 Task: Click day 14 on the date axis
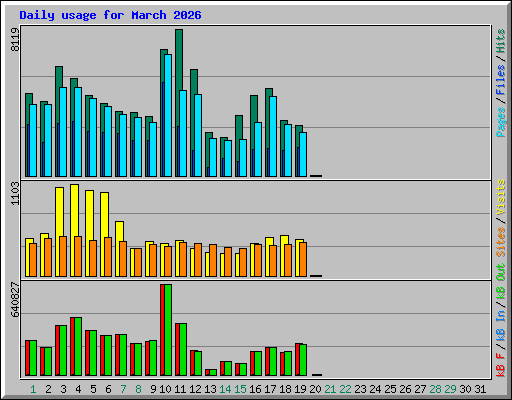tap(225, 389)
